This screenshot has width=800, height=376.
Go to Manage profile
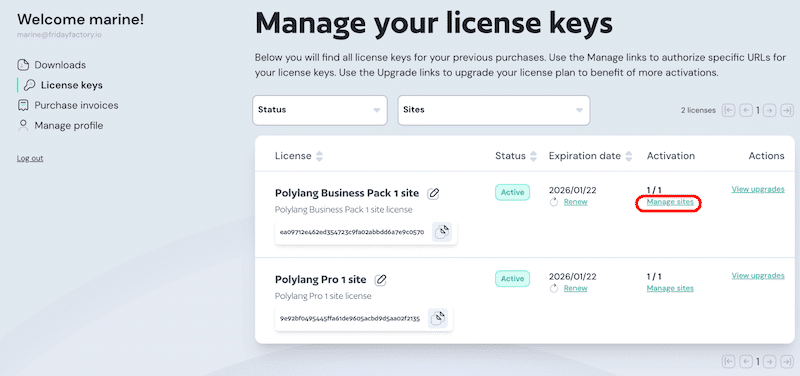[68, 126]
